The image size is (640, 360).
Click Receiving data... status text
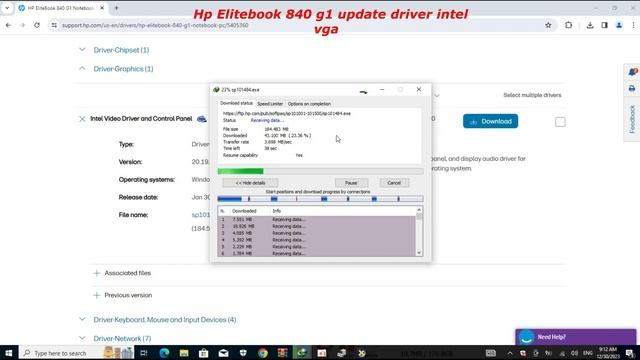[x=267, y=120]
